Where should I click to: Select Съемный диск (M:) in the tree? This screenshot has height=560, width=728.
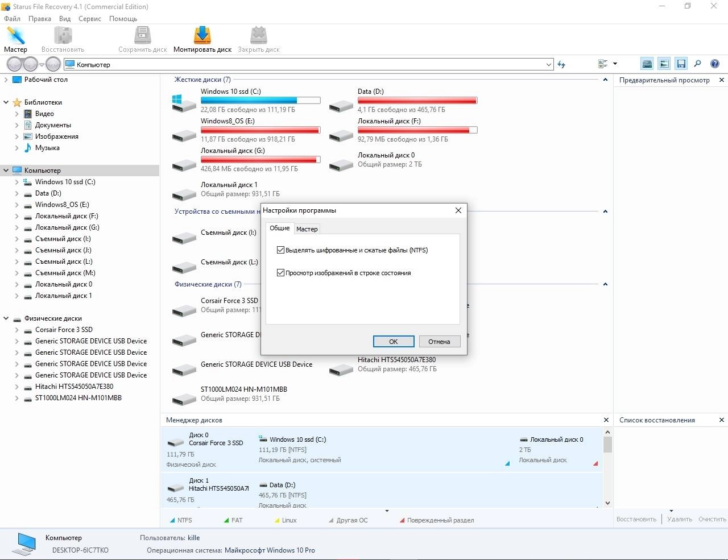(x=65, y=273)
